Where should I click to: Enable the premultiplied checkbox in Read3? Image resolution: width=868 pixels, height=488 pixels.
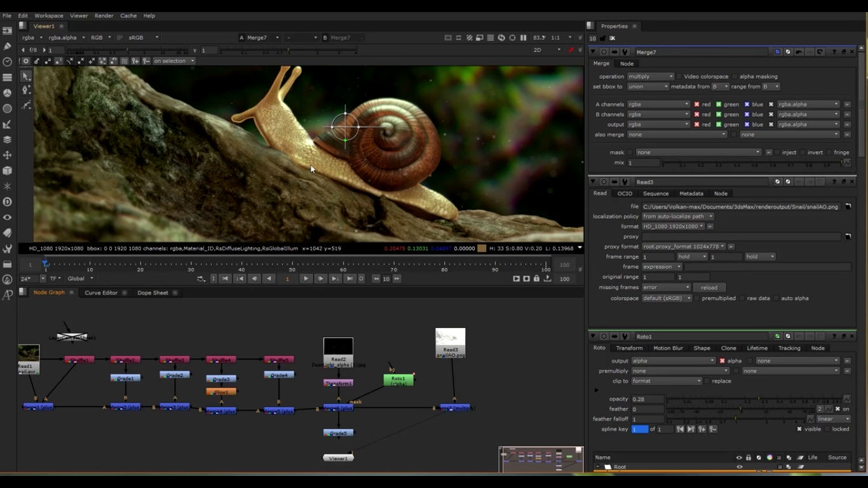pyautogui.click(x=697, y=298)
